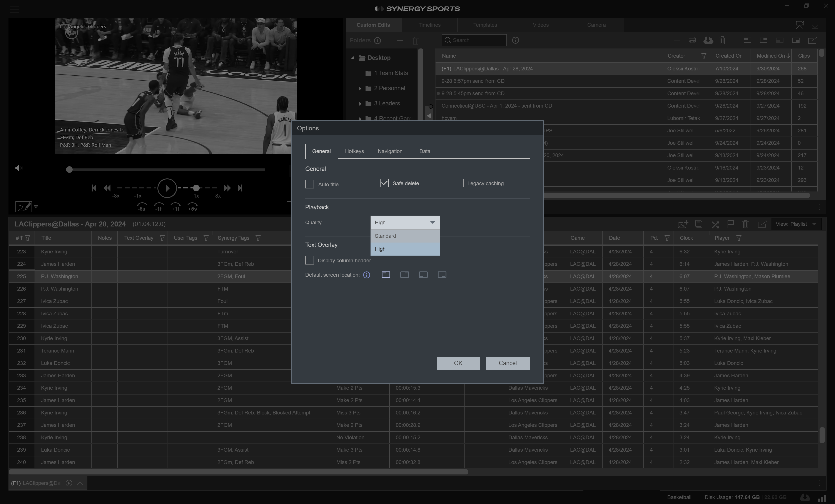
Task: Click the mute speaker icon
Action: pyautogui.click(x=19, y=168)
